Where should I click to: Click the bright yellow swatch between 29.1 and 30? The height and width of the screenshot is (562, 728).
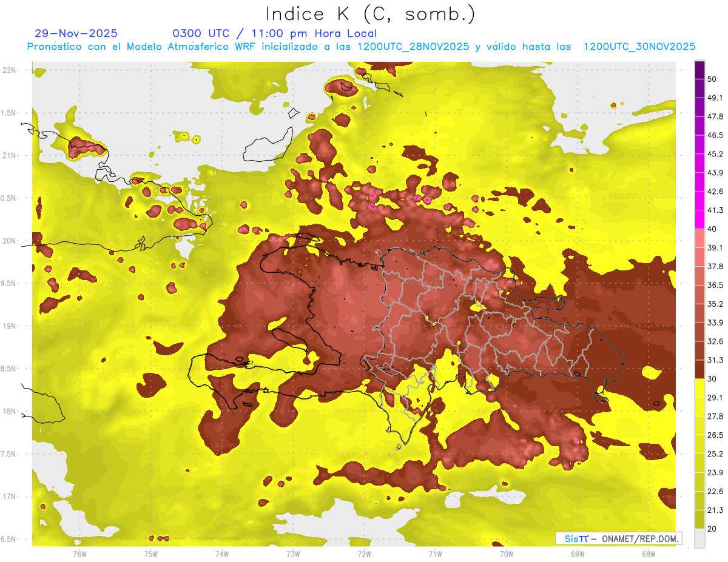pyautogui.click(x=699, y=388)
